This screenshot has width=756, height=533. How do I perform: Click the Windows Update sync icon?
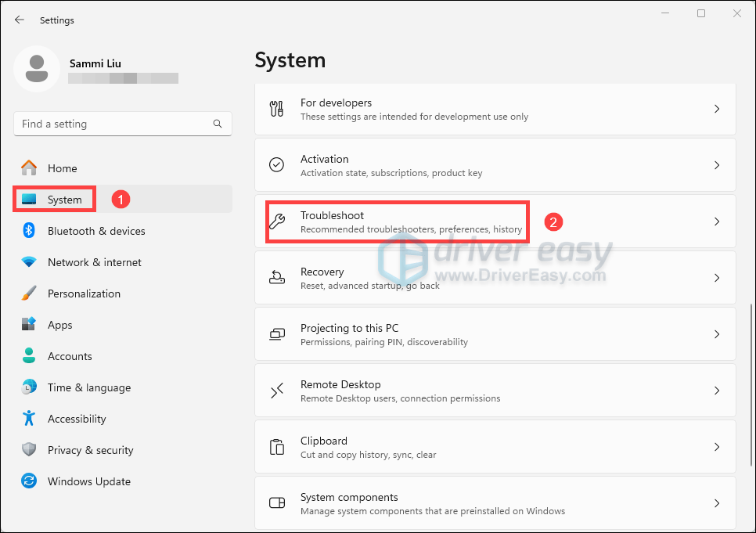pyautogui.click(x=29, y=481)
